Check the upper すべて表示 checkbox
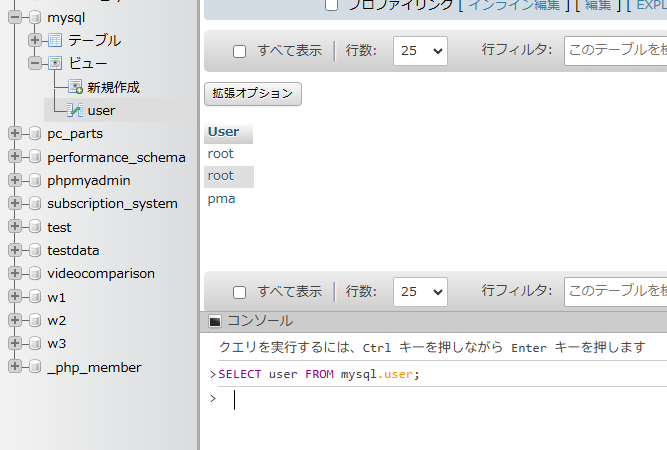667x450 pixels. coord(239,51)
